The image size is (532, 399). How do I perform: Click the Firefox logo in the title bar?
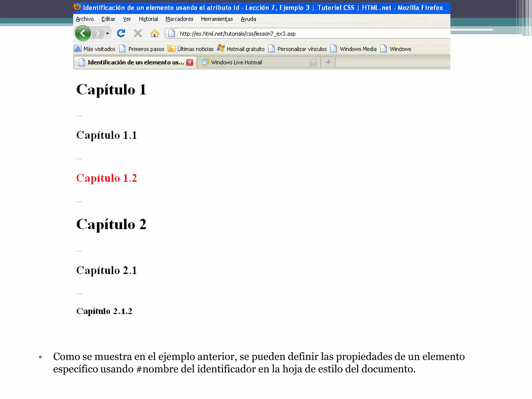click(77, 7)
